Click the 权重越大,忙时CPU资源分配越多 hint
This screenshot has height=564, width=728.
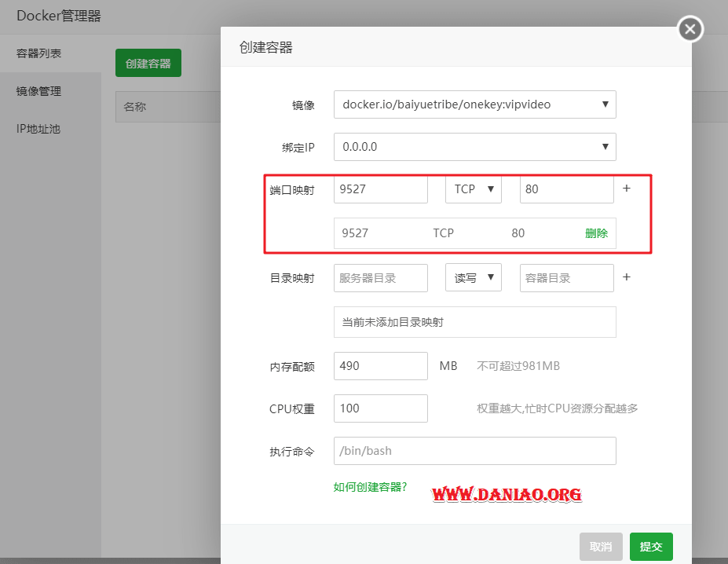(x=557, y=408)
